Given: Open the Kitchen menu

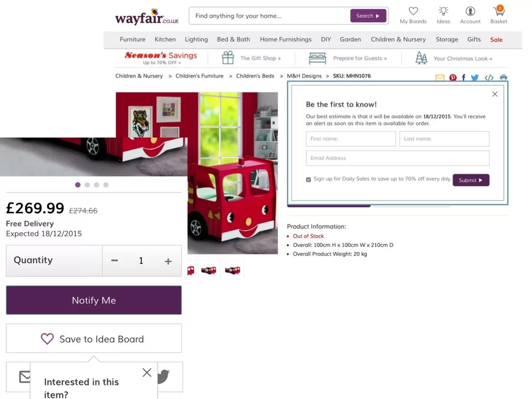Looking at the screenshot, I should (165, 39).
